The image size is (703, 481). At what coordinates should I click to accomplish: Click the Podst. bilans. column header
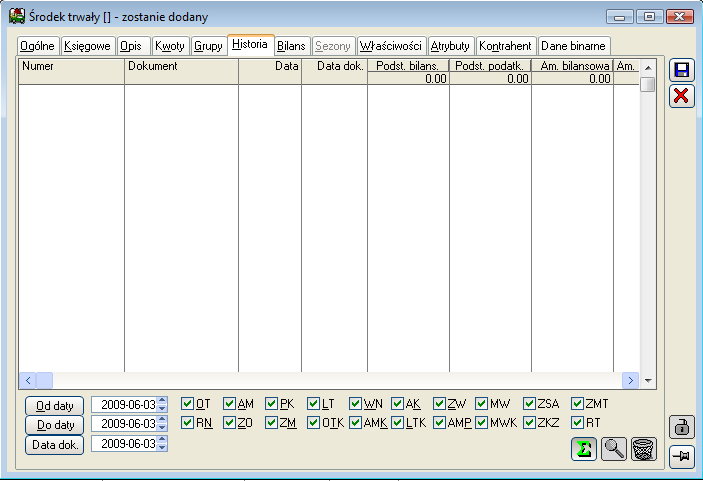click(408, 66)
